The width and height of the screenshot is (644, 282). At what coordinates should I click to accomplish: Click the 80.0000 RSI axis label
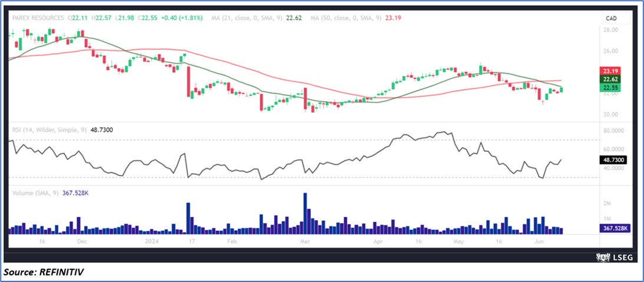pyautogui.click(x=613, y=131)
